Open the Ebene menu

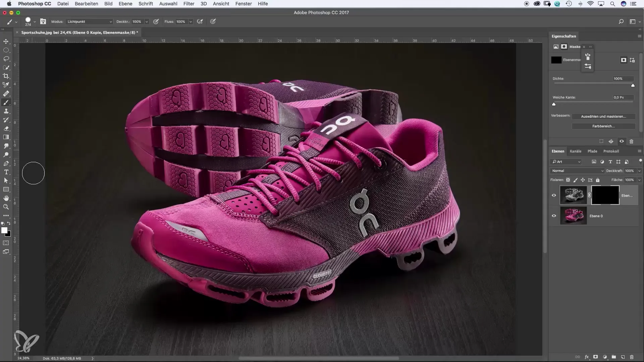(125, 4)
